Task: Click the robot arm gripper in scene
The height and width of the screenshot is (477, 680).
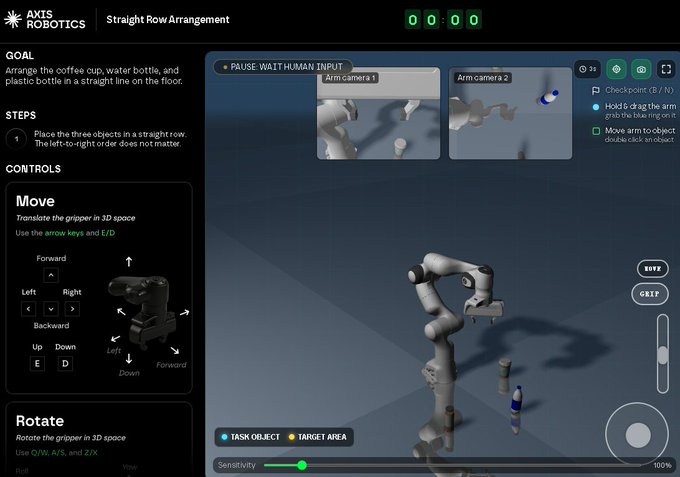Action: pyautogui.click(x=484, y=311)
